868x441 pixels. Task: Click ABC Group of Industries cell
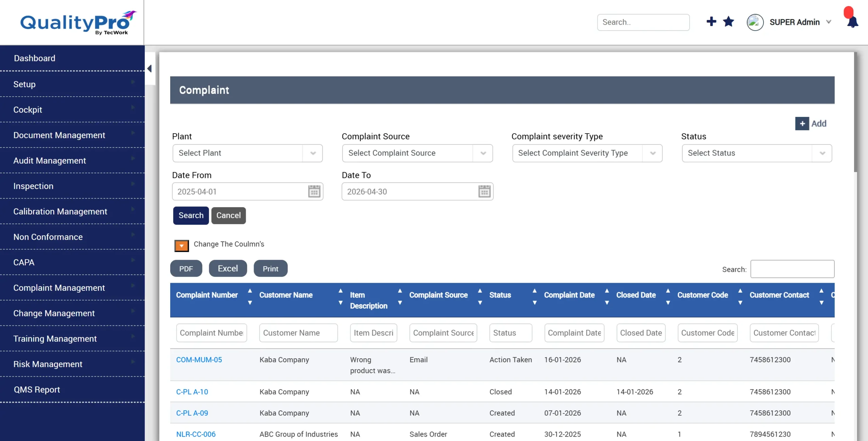(298, 434)
